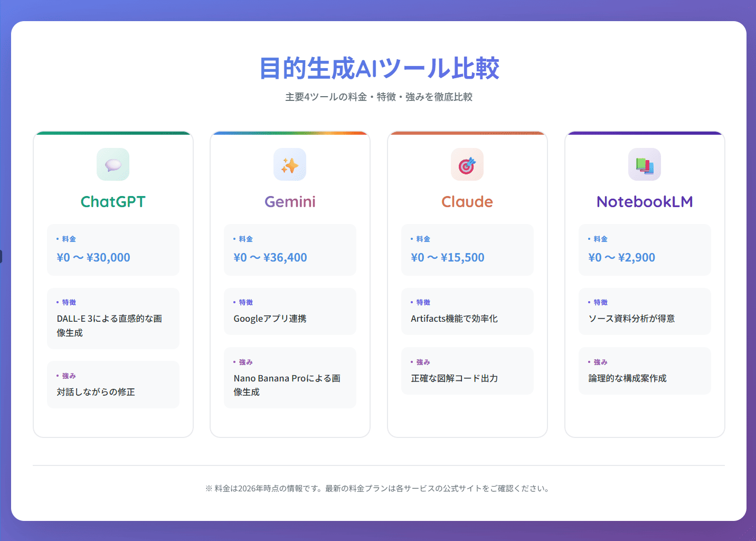This screenshot has height=541, width=756.
Task: Select the 強み label on ChatGPT card
Action: [x=69, y=375]
